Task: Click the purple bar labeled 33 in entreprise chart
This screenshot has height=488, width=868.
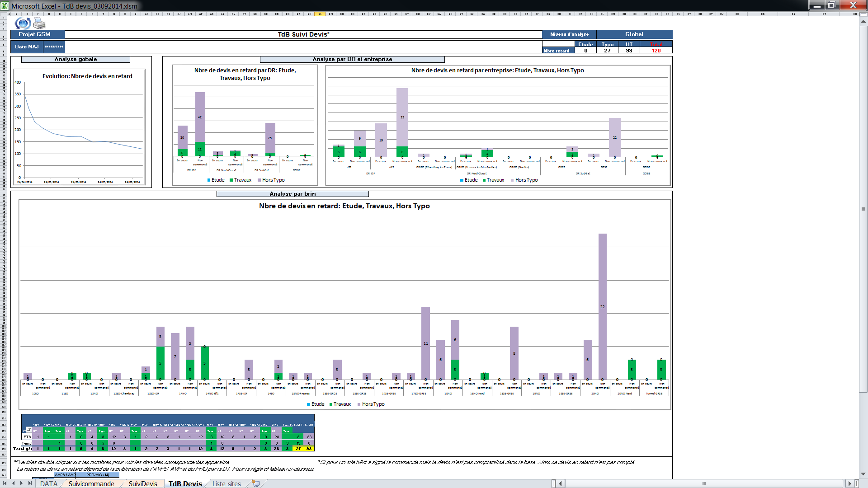Action: tap(402, 117)
